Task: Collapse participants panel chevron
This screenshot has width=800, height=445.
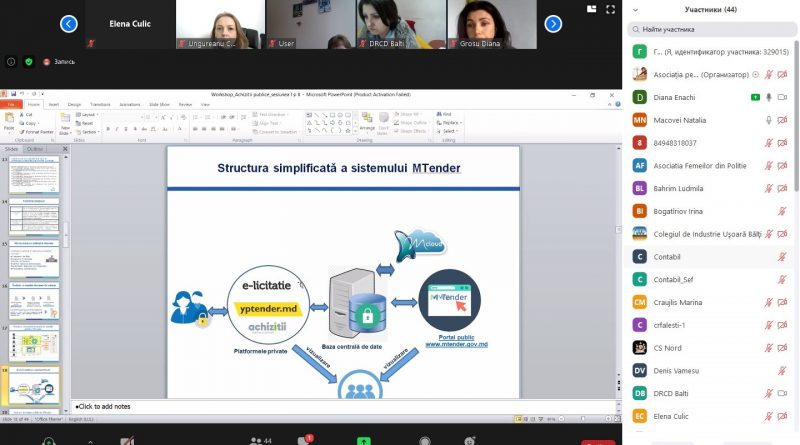Action: click(x=635, y=10)
